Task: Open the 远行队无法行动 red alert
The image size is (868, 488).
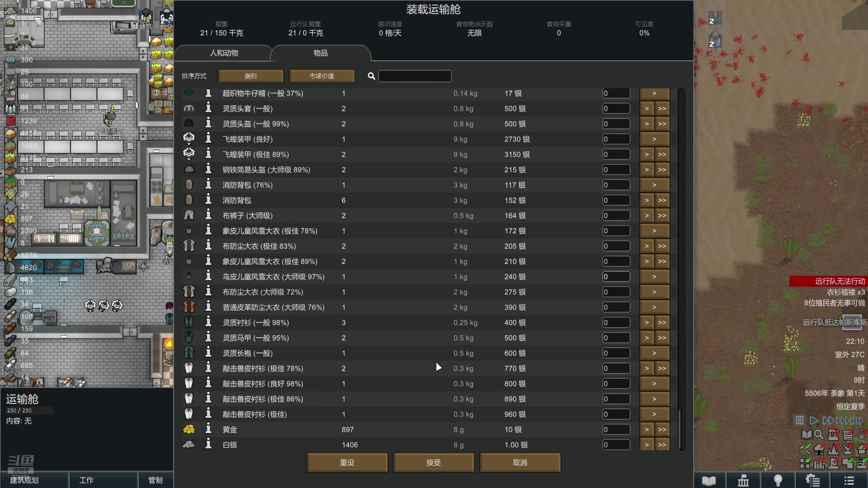Action: [829, 281]
